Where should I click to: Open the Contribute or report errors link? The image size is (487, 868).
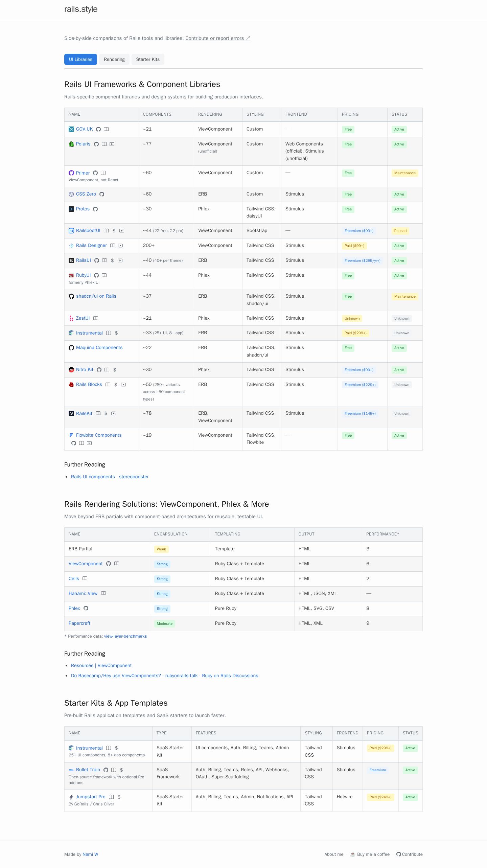click(x=218, y=38)
